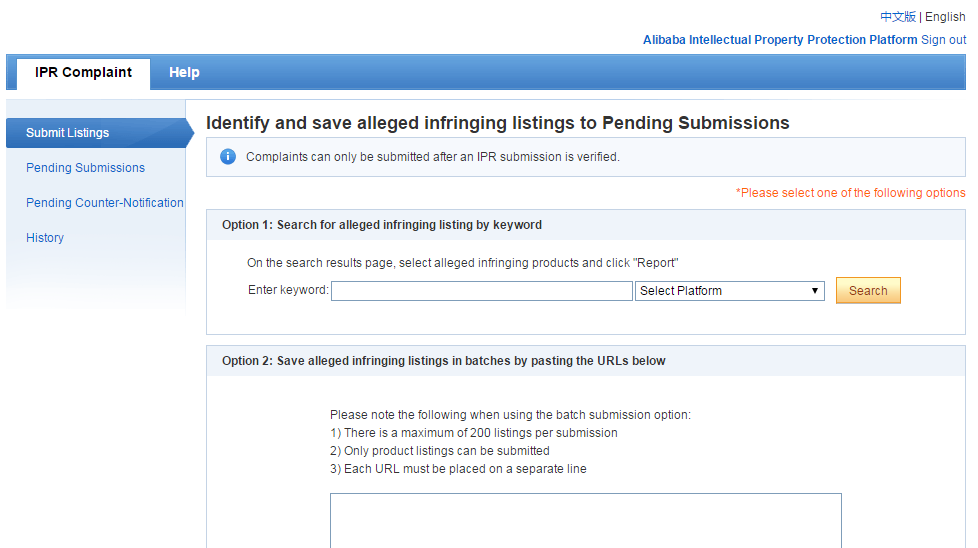Click inside the batch URLs text area

tap(586, 521)
